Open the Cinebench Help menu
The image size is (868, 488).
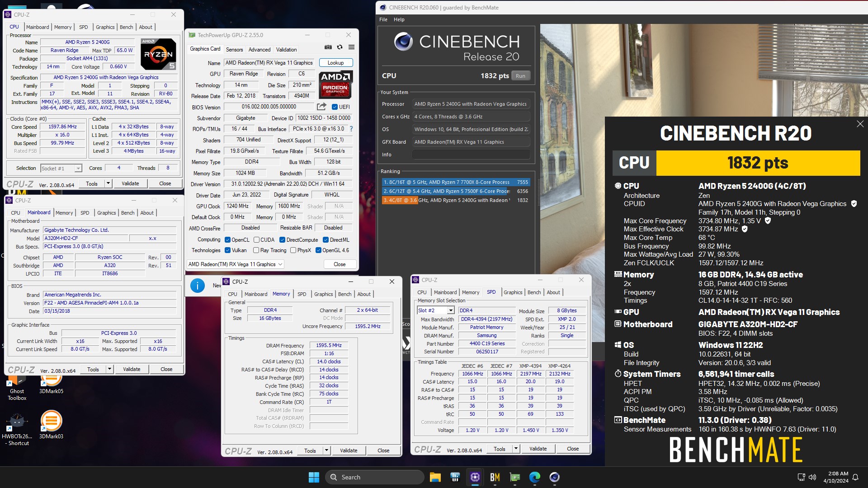pyautogui.click(x=399, y=19)
